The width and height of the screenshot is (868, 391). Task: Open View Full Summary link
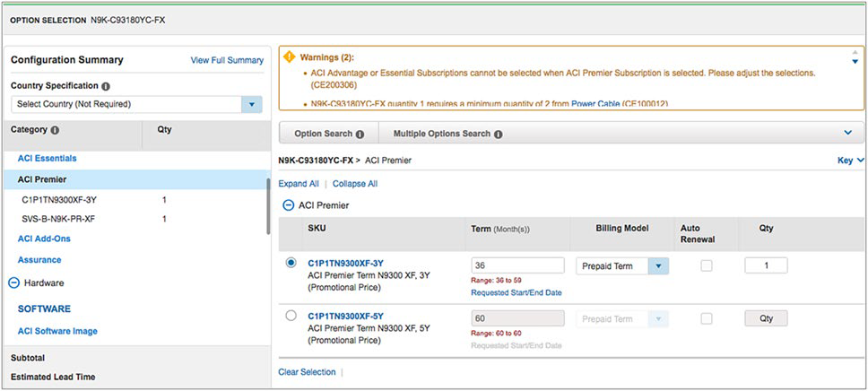(x=227, y=61)
